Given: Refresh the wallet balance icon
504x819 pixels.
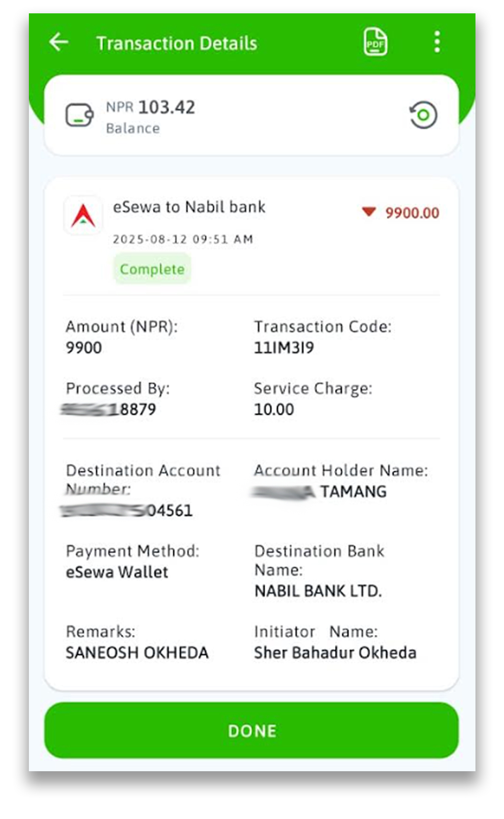Looking at the screenshot, I should pyautogui.click(x=423, y=115).
